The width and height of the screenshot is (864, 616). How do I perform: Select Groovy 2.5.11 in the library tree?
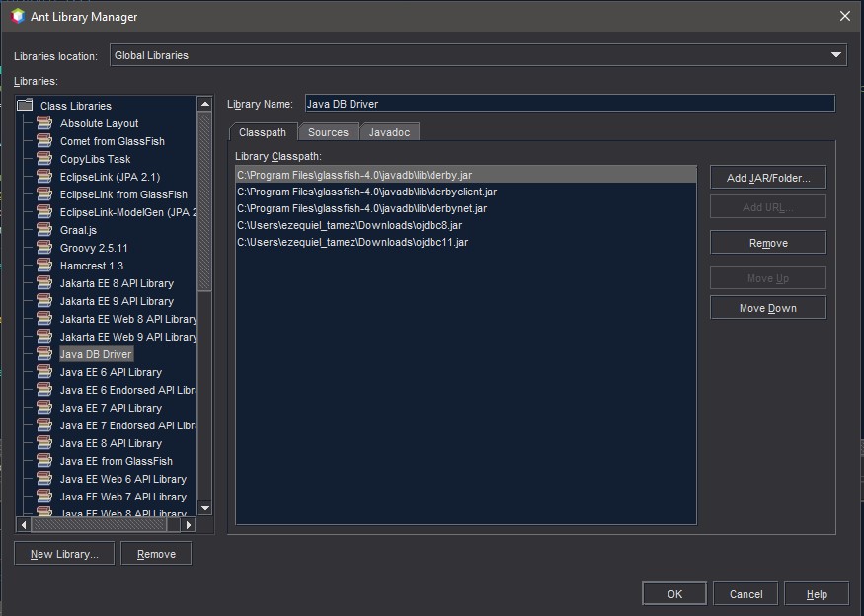(94, 248)
